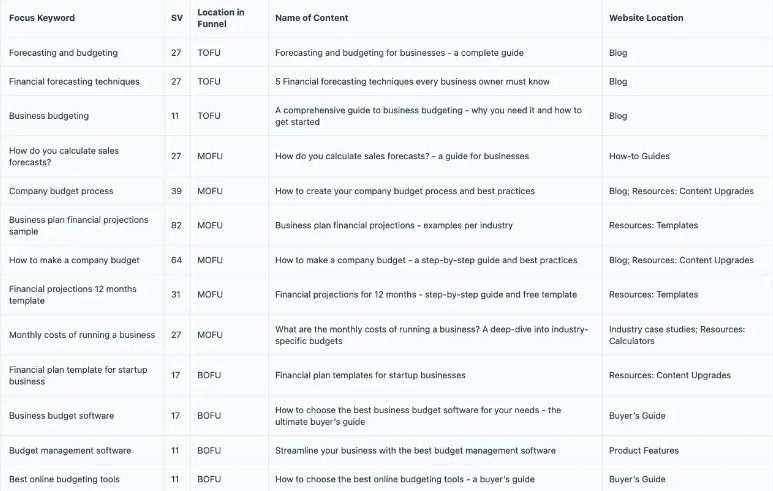Select the How-to Guides website location cell

(639, 156)
